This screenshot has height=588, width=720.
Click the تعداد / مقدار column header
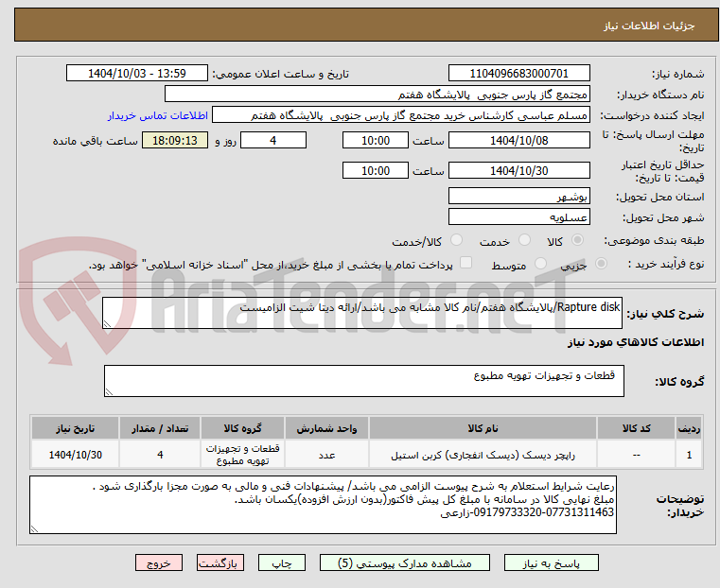click(x=160, y=428)
